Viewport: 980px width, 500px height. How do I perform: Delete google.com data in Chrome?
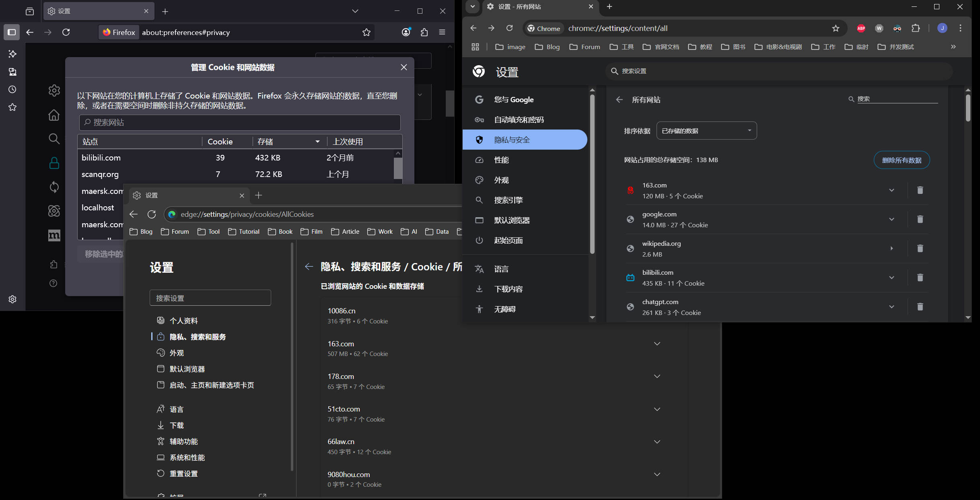pyautogui.click(x=920, y=219)
